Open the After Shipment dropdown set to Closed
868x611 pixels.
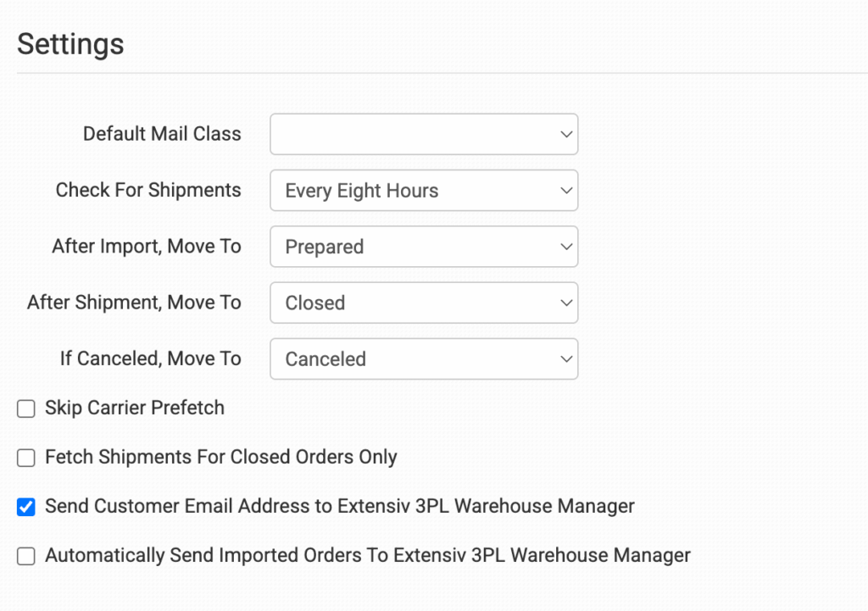click(424, 303)
